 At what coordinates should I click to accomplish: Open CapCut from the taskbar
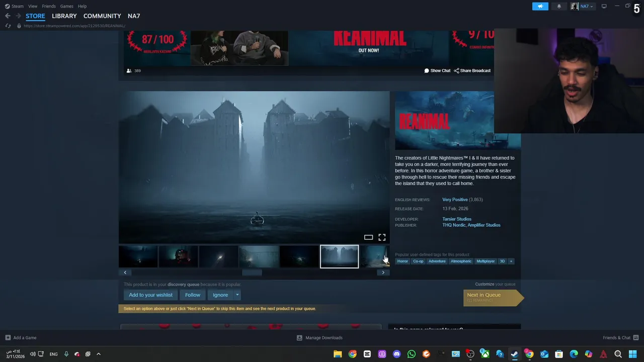coord(367,354)
